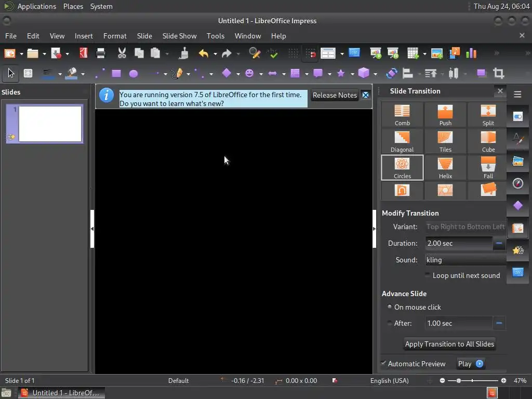Select the Push transition
Image resolution: width=532 pixels, height=399 pixels.
[445, 115]
